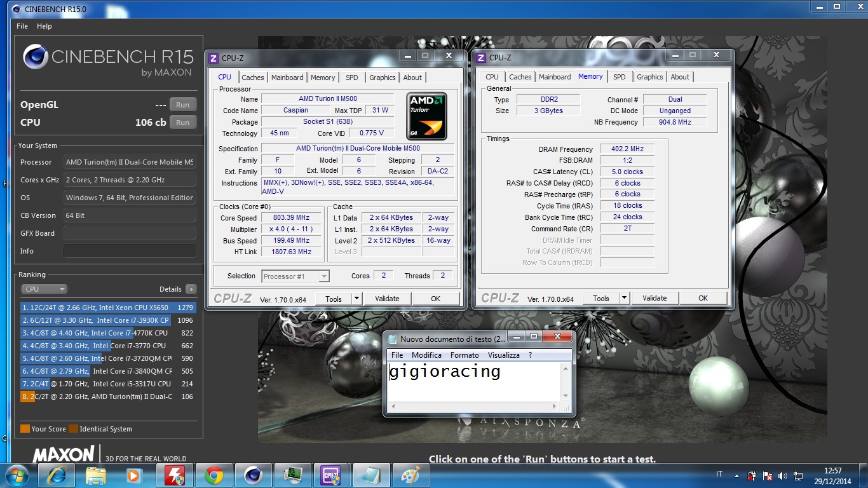Select the Core i5-3317U ranking row
The image size is (868, 488).
(x=107, y=384)
